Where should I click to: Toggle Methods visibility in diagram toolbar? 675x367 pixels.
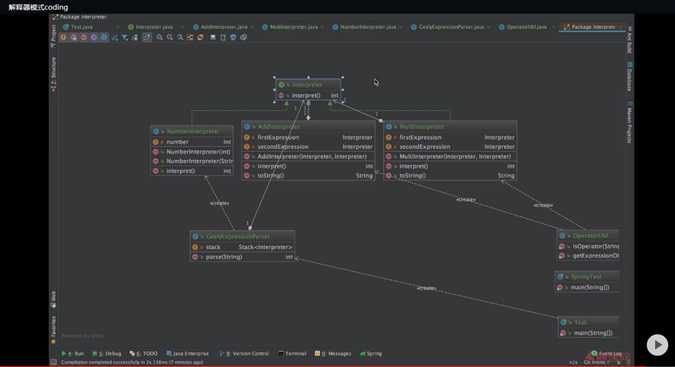pos(84,37)
